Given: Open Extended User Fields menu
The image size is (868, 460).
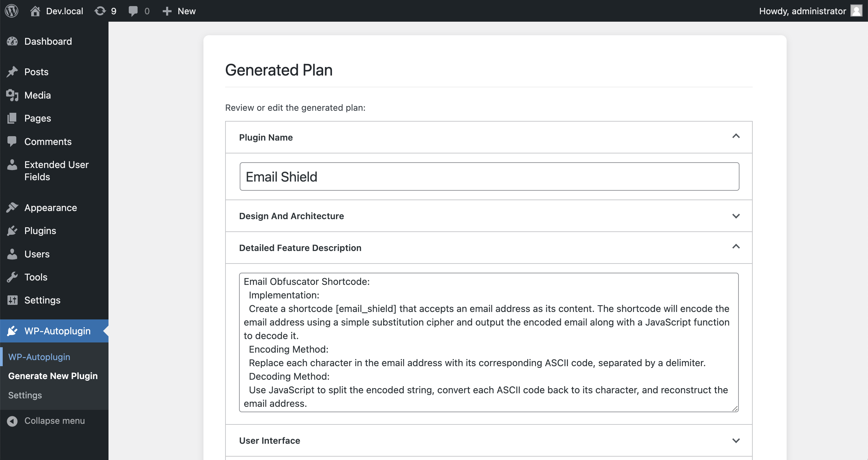Looking at the screenshot, I should coord(56,171).
